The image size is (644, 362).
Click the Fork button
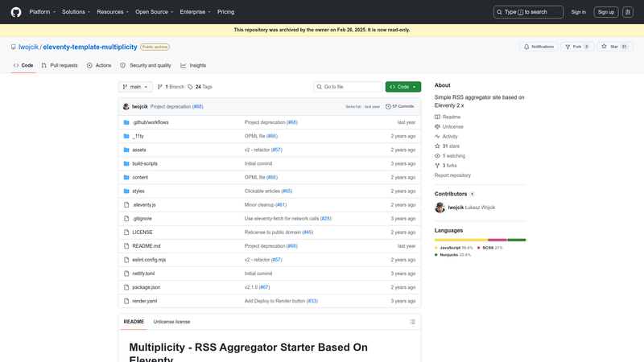[x=577, y=47]
